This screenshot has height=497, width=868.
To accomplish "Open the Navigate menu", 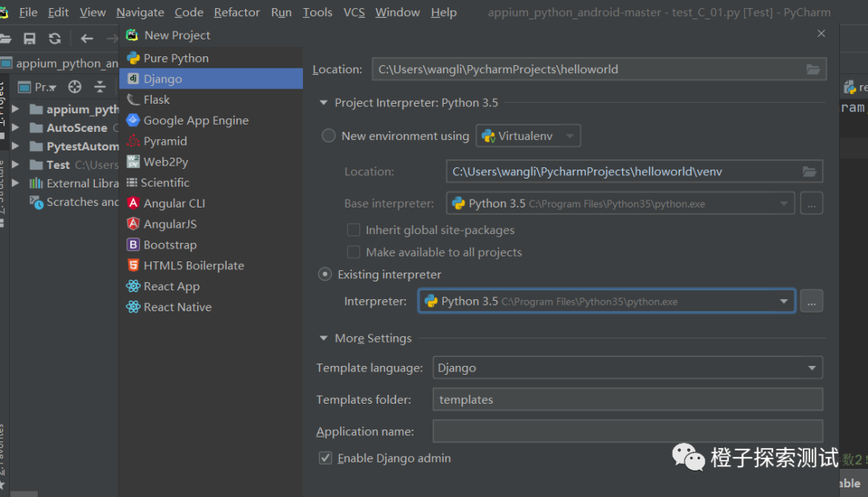I will coord(140,12).
